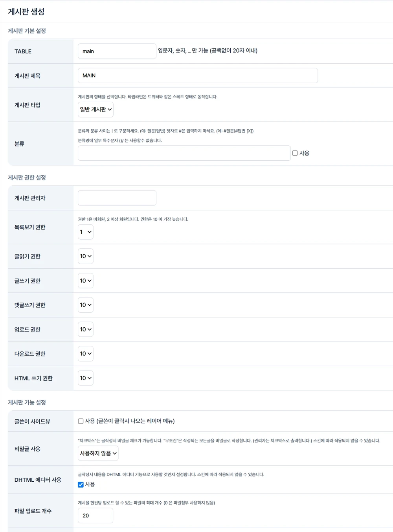Expand the 글읽기 권한 level selector

pyautogui.click(x=86, y=256)
